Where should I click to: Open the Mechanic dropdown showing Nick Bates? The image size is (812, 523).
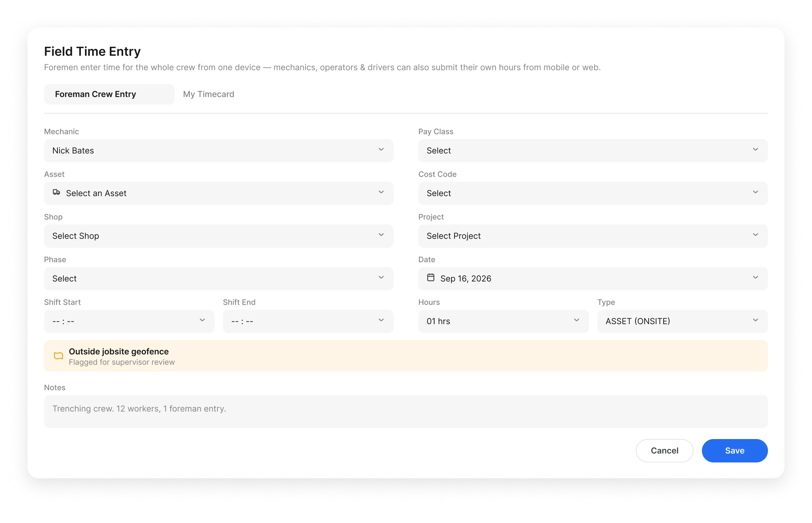219,151
